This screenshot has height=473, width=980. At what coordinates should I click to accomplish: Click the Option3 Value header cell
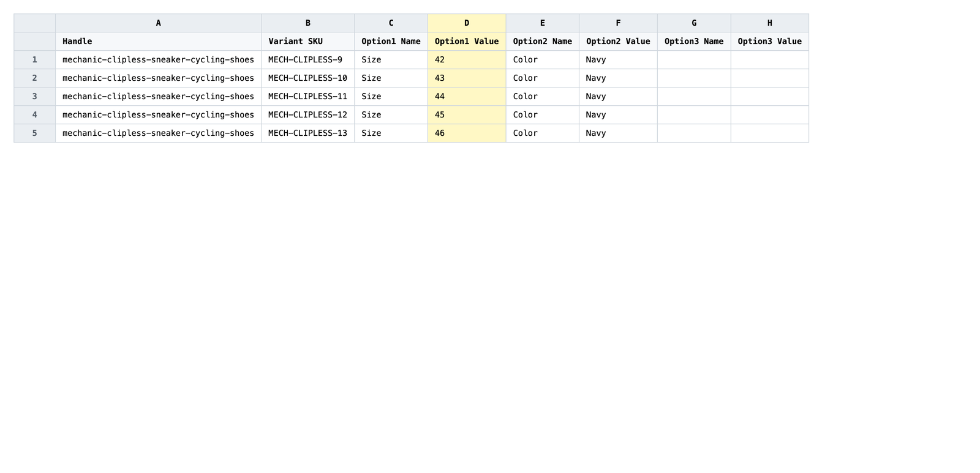(x=770, y=42)
